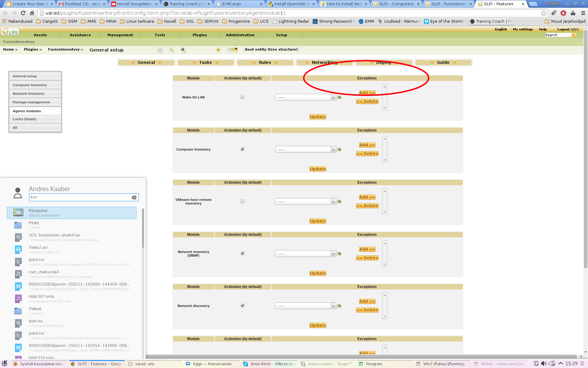Image resolution: width=588 pixels, height=368 pixels.
Task: Click Add >> for Computer Inventory exceptions
Action: coord(367,145)
